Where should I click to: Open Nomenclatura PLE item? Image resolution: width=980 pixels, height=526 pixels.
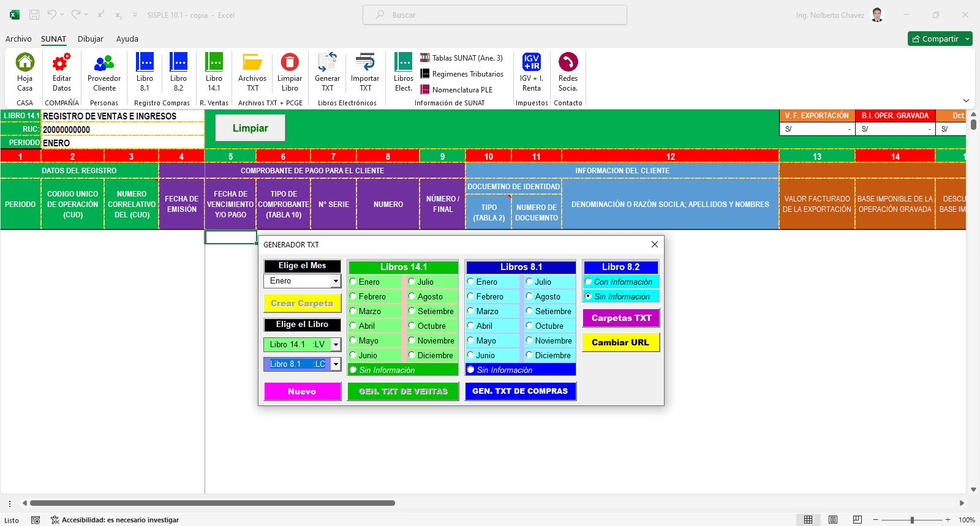456,89
